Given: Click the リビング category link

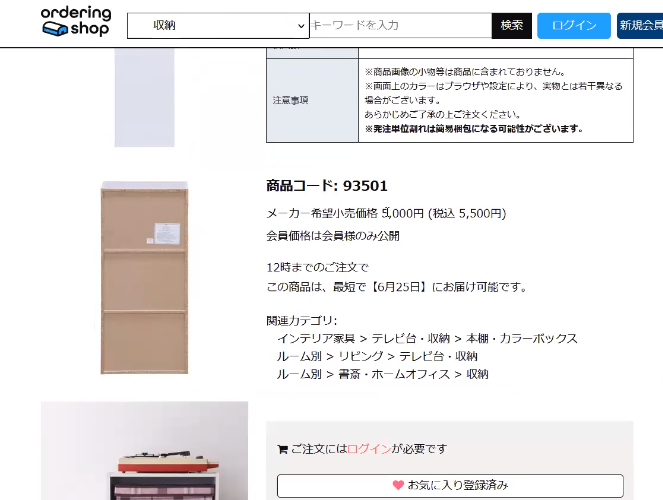Looking at the screenshot, I should (361, 356).
